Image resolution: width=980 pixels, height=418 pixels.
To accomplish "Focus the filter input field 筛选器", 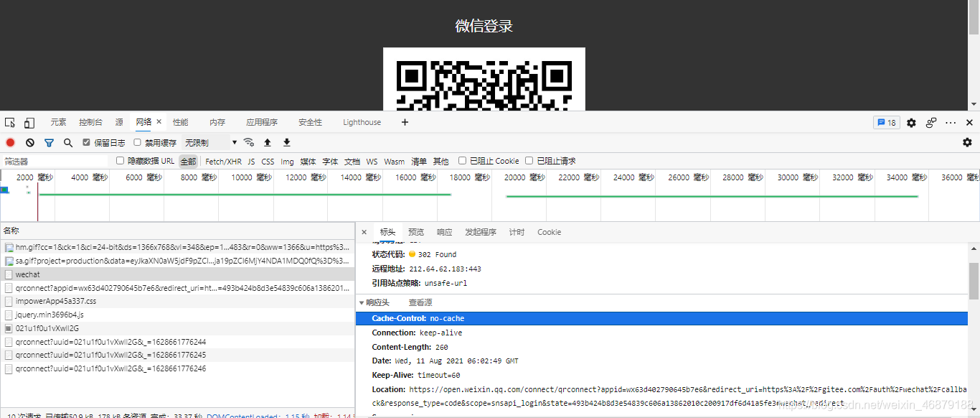I will pyautogui.click(x=56, y=162).
